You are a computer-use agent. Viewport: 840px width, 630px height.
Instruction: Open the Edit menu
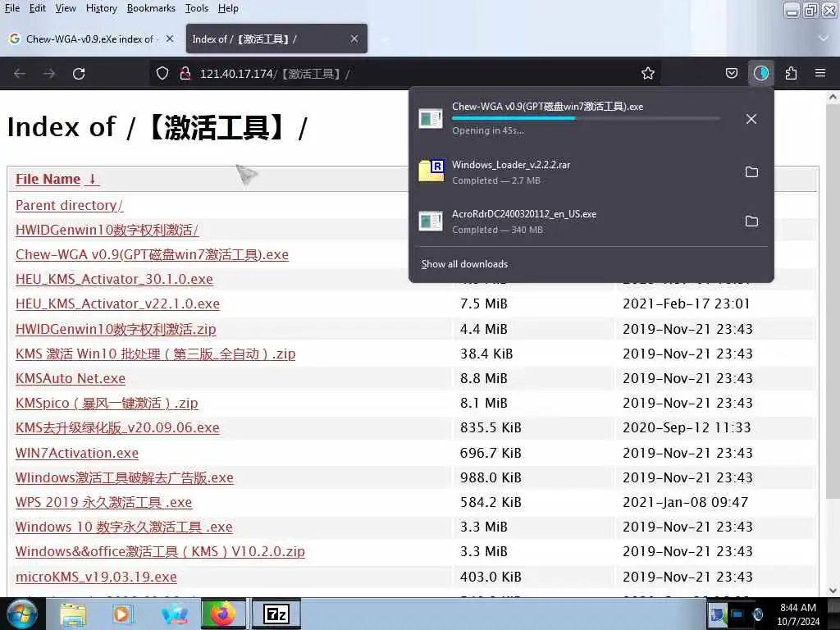pos(37,8)
